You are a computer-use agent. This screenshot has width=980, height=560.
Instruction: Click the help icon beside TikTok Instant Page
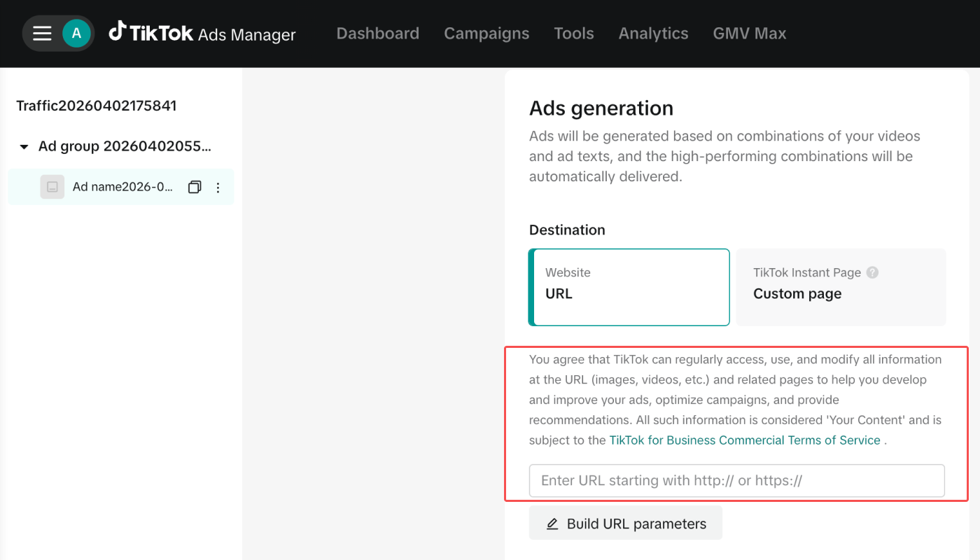point(872,273)
